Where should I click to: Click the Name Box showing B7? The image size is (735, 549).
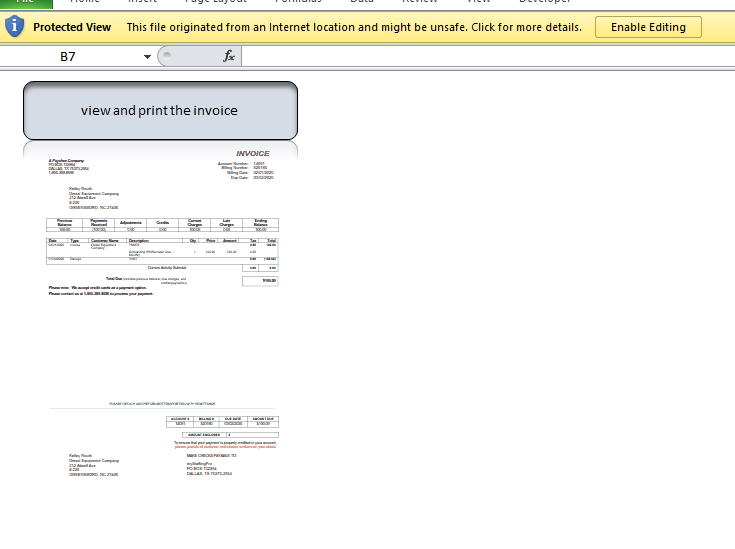[x=68, y=57]
